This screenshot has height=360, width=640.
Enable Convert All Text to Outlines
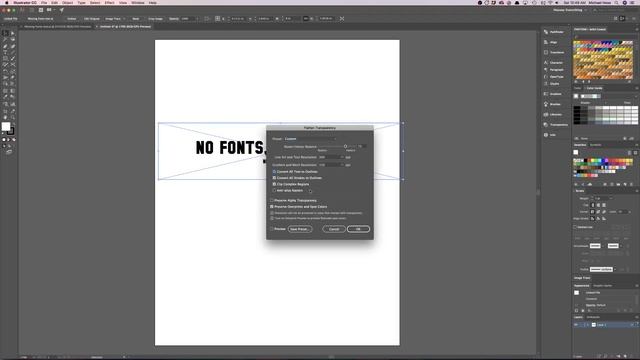[x=274, y=172]
